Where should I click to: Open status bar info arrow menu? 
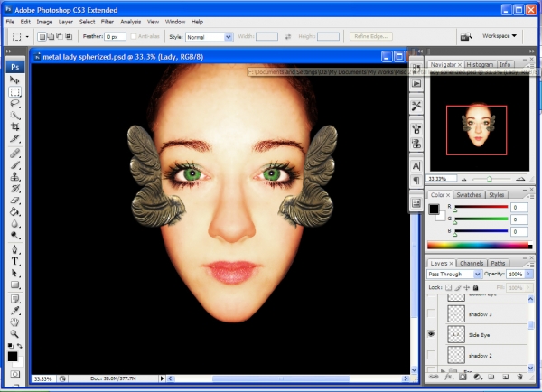[x=162, y=378]
